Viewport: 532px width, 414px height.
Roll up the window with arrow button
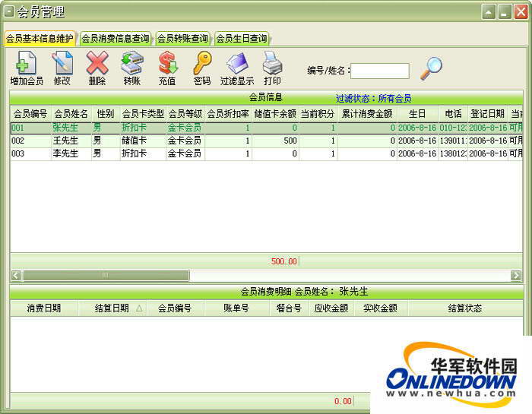point(489,13)
